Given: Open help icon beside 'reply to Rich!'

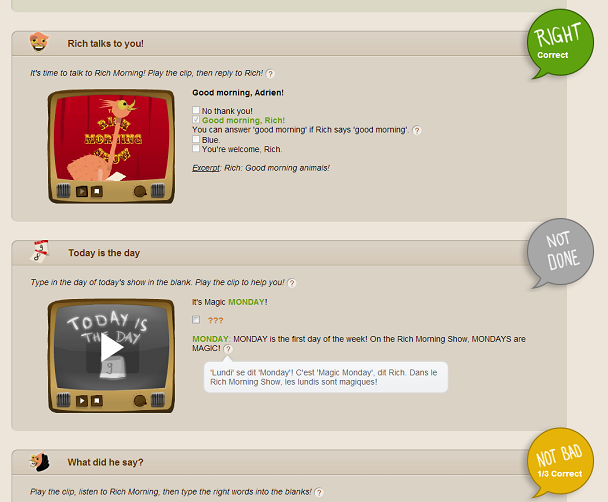Looking at the screenshot, I should (x=270, y=74).
